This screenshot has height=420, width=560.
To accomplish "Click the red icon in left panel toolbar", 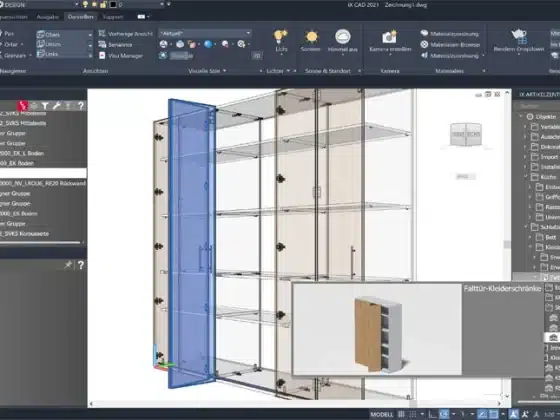I will (x=22, y=105).
